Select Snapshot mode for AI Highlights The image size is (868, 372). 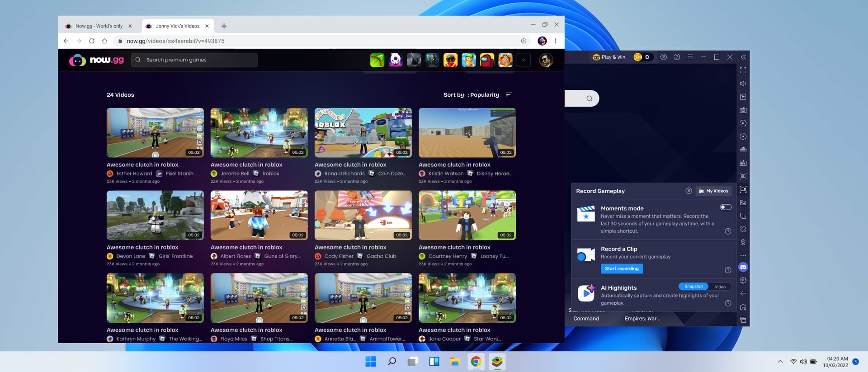point(693,287)
